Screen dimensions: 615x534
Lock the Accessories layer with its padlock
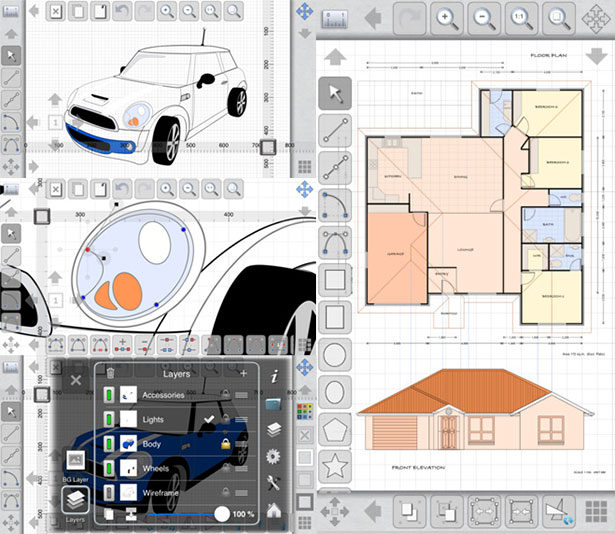point(226,393)
